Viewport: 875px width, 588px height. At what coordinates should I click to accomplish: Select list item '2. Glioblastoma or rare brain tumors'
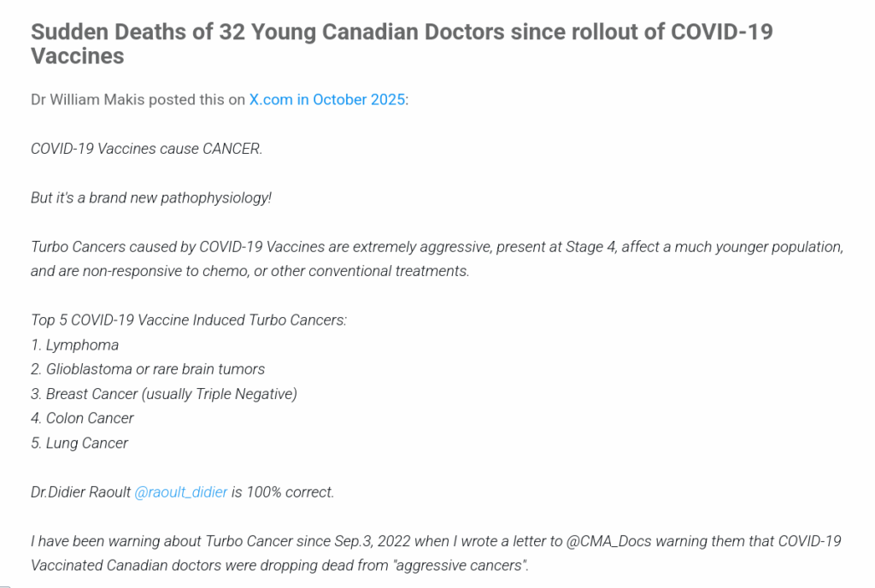[148, 369]
